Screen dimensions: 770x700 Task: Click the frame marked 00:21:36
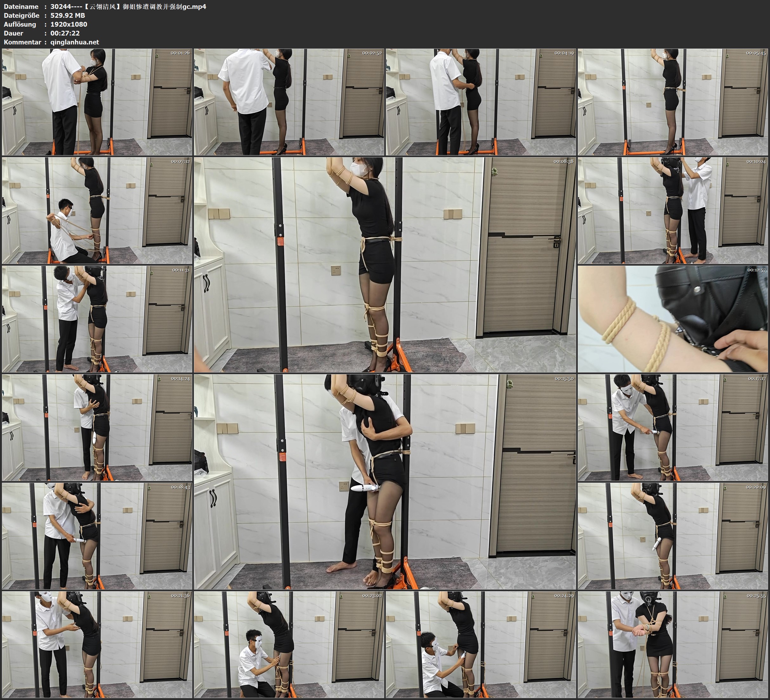pyautogui.click(x=97, y=644)
